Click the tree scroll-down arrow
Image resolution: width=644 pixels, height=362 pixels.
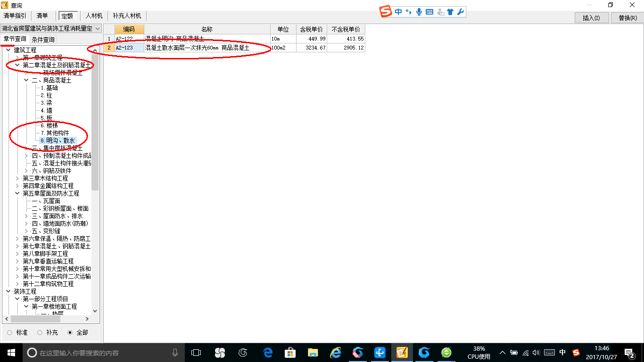[95, 311]
